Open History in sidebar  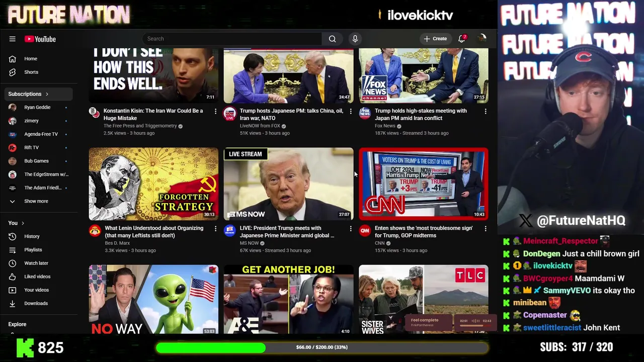tap(38, 236)
